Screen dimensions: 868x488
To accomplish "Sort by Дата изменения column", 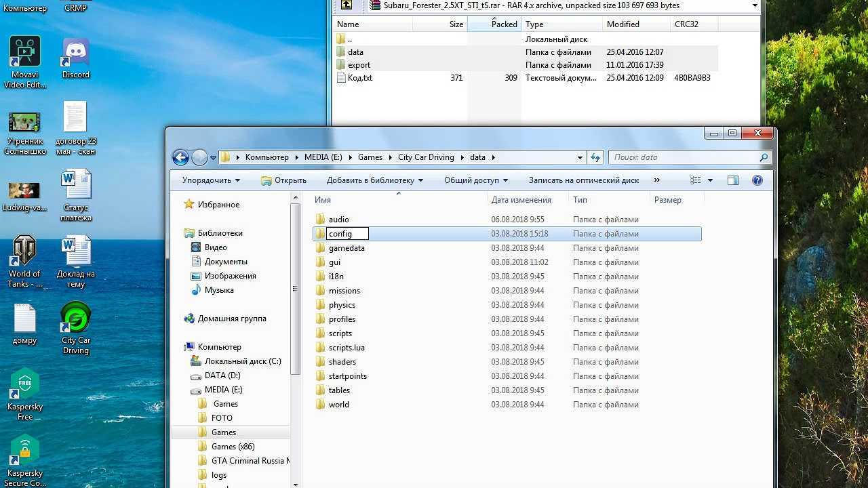I will pyautogui.click(x=528, y=200).
